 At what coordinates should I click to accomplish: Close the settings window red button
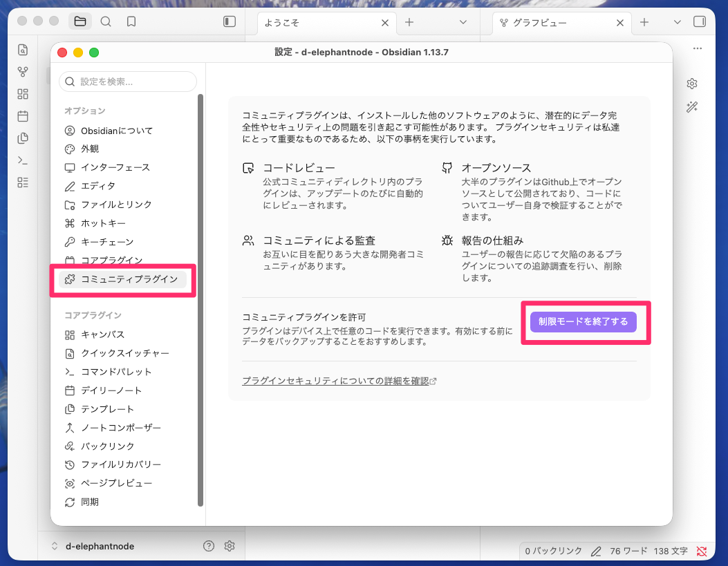tap(62, 53)
